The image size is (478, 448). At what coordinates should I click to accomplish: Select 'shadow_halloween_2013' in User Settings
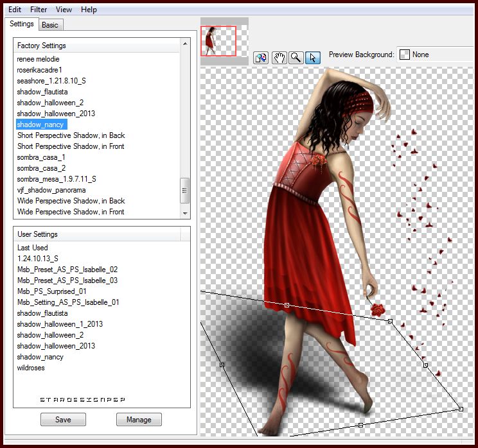pyautogui.click(x=56, y=346)
